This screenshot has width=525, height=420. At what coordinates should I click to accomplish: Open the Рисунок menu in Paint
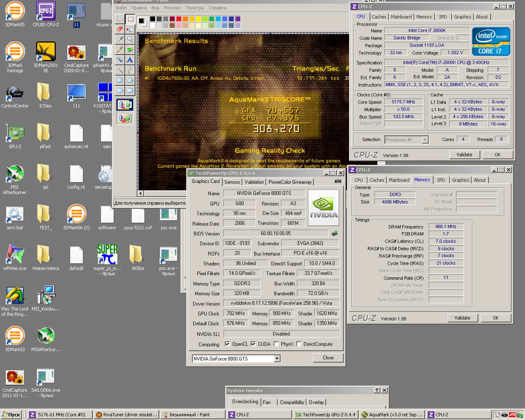tap(172, 8)
